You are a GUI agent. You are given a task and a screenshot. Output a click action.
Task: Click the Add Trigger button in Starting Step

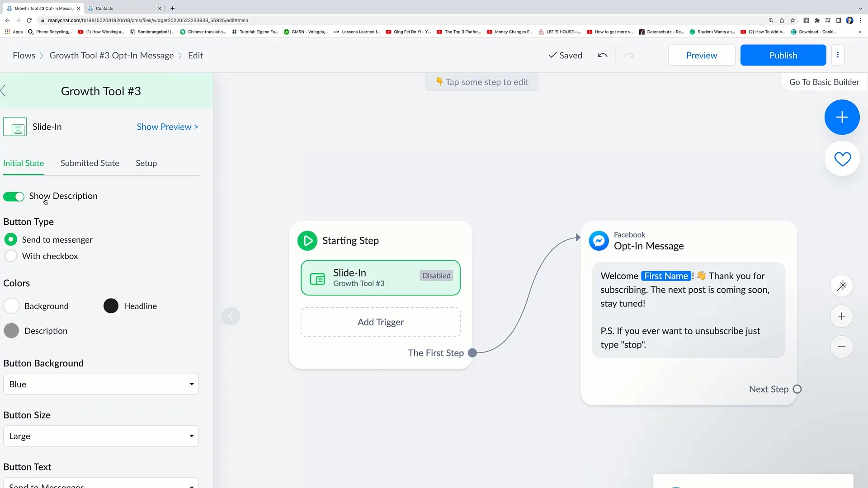381,322
